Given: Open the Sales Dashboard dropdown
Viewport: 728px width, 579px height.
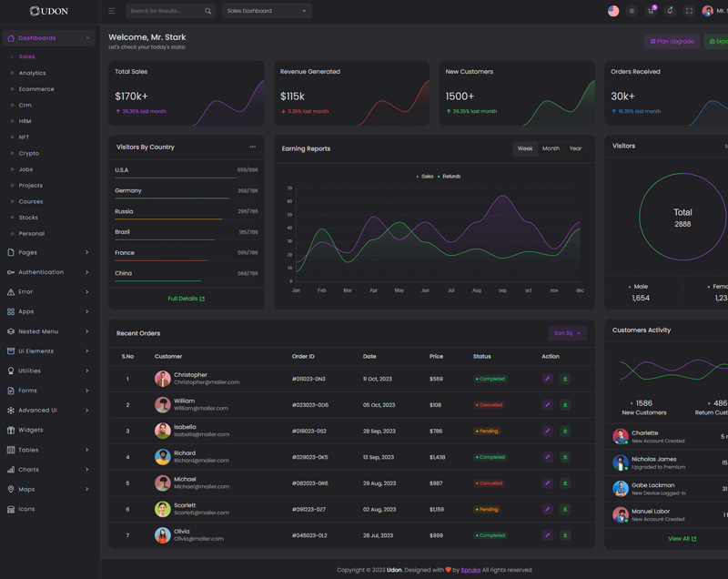Looking at the screenshot, I should pyautogui.click(x=267, y=11).
